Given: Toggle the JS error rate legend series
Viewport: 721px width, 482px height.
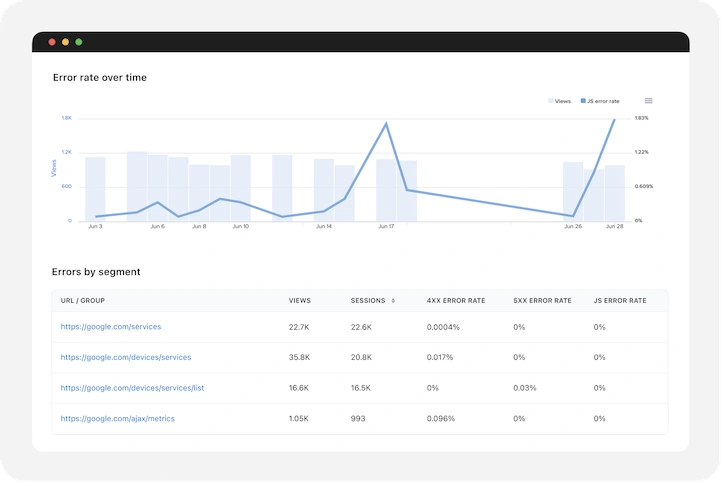Looking at the screenshot, I should (x=603, y=101).
